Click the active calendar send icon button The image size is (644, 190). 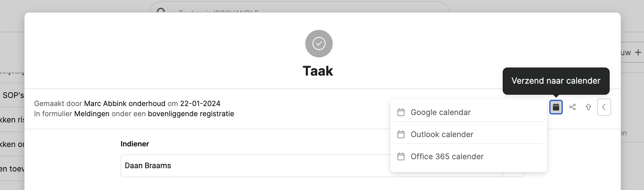coord(556,107)
